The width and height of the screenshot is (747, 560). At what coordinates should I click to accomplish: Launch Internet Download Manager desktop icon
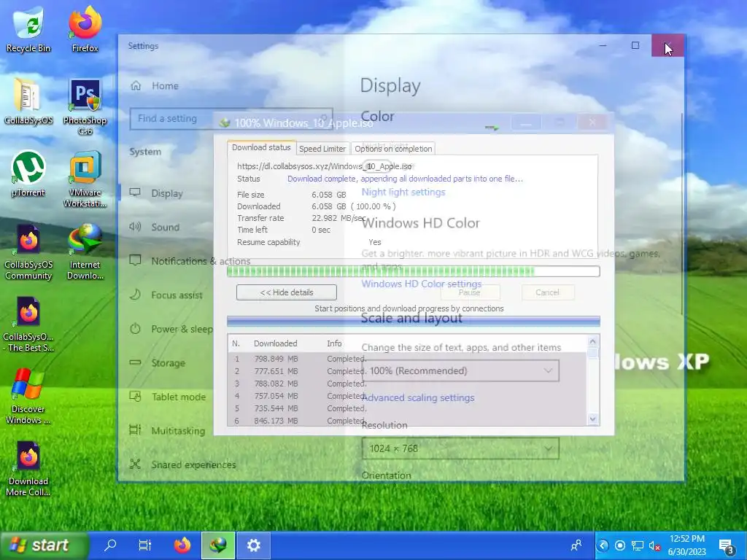85,252
